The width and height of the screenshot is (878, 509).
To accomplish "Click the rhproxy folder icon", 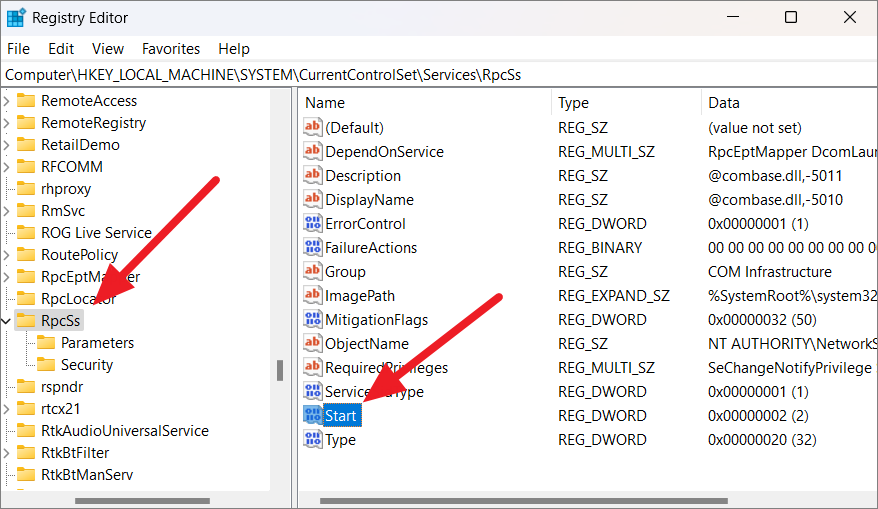I will [x=26, y=189].
